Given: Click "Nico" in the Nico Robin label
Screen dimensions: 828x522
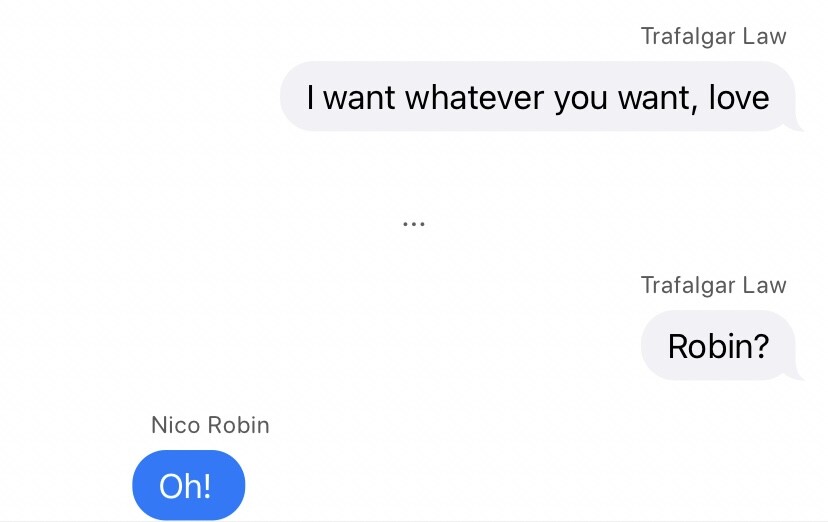Looking at the screenshot, I should click(x=175, y=425).
